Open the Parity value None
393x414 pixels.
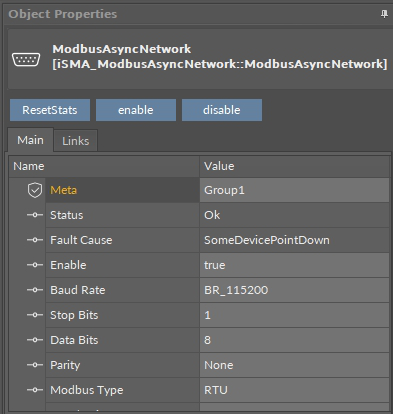294,365
